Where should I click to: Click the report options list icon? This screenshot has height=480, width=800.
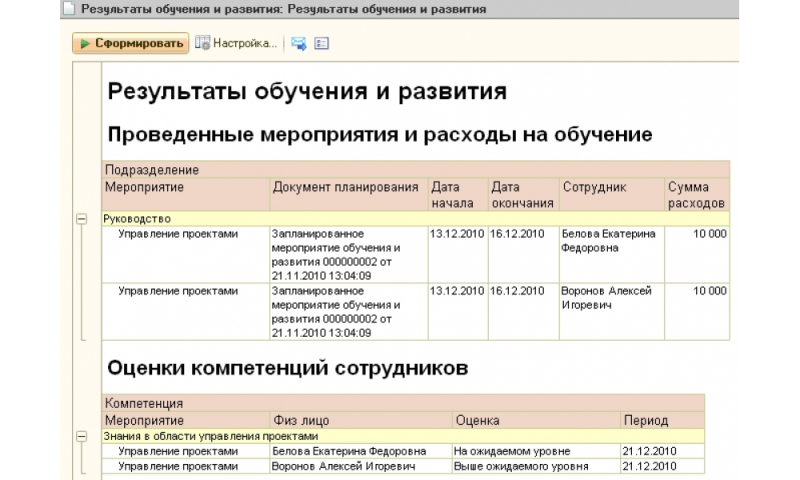[321, 43]
